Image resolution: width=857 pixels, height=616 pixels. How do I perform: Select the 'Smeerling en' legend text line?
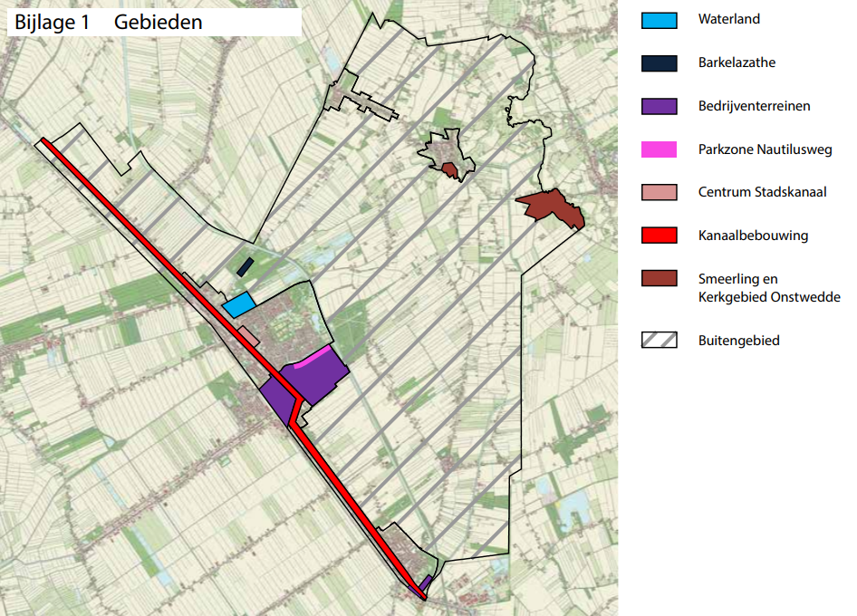point(737,279)
